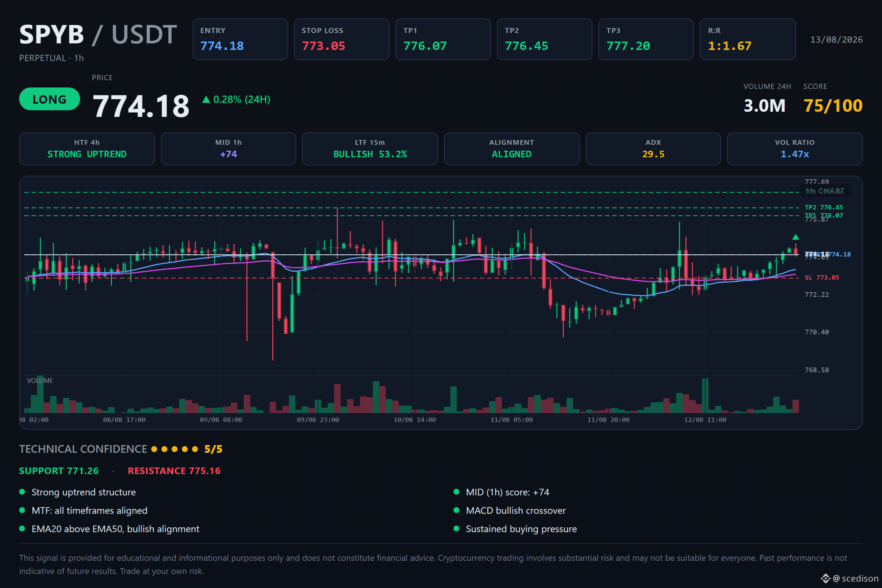The image size is (882, 588).
Task: Click the large price 774.18
Action: pos(141,106)
